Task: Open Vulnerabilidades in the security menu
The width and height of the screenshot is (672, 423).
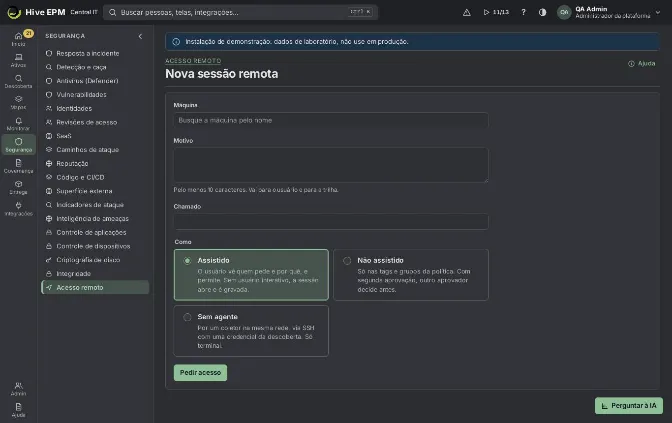Action: point(81,95)
